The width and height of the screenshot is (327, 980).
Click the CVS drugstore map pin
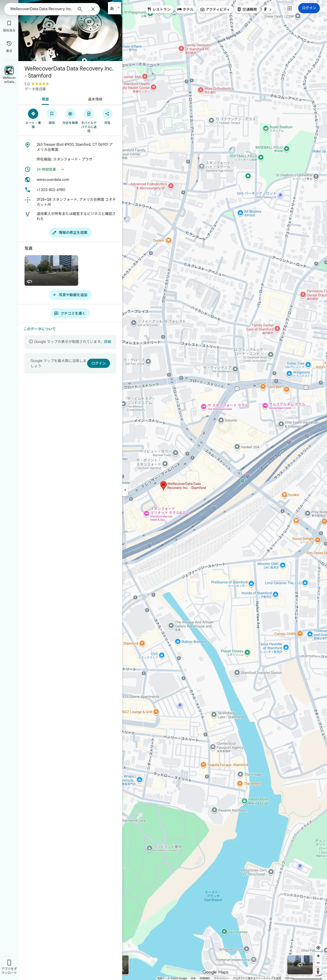[x=162, y=655]
